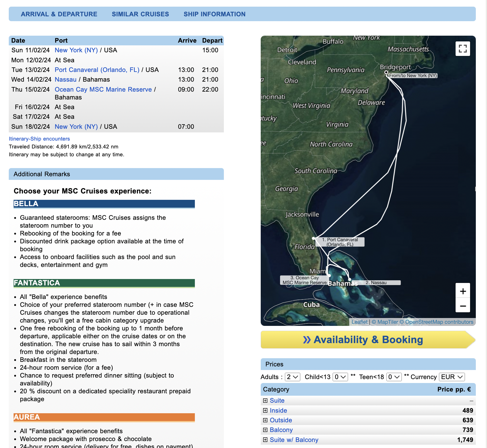487x448 pixels.
Task: Open the Similar Cruises tab
Action: (140, 14)
